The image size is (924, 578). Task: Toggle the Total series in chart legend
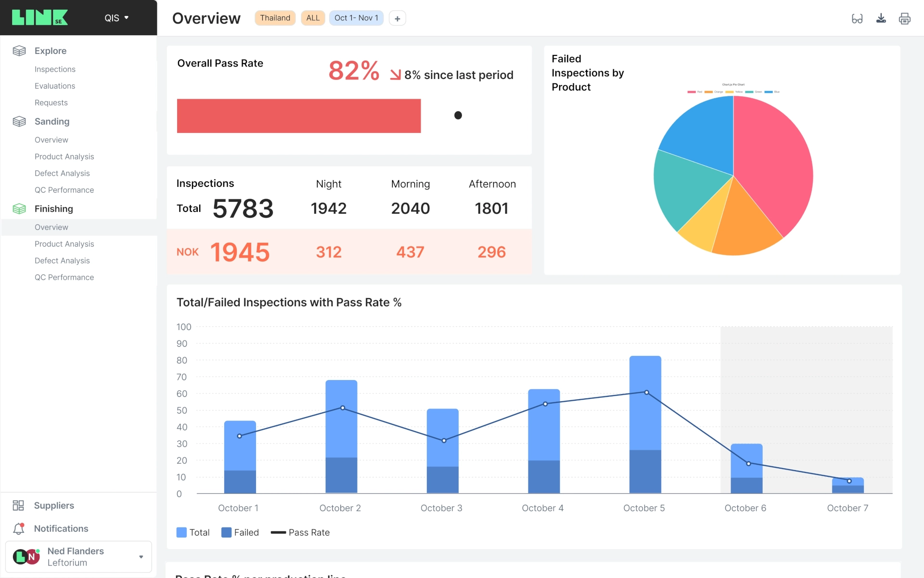point(193,532)
